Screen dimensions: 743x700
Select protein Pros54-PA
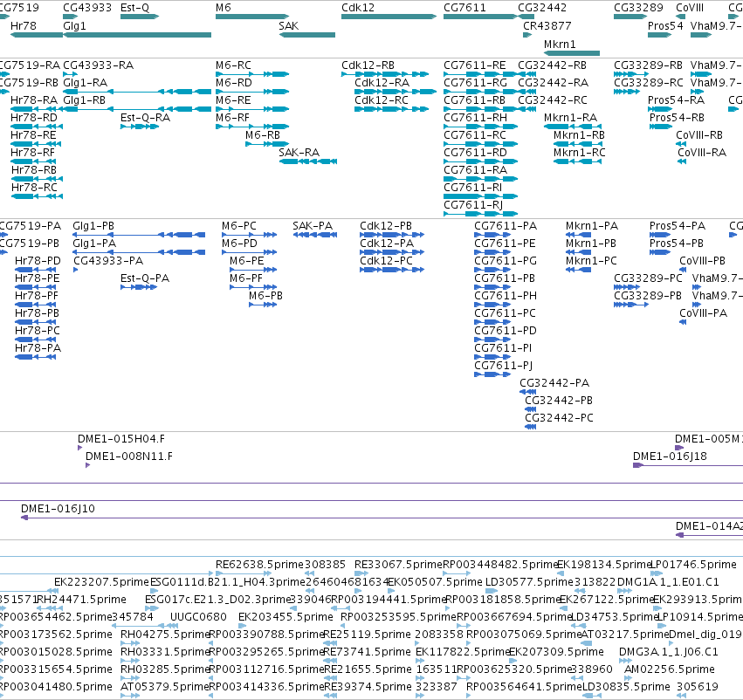tap(678, 225)
